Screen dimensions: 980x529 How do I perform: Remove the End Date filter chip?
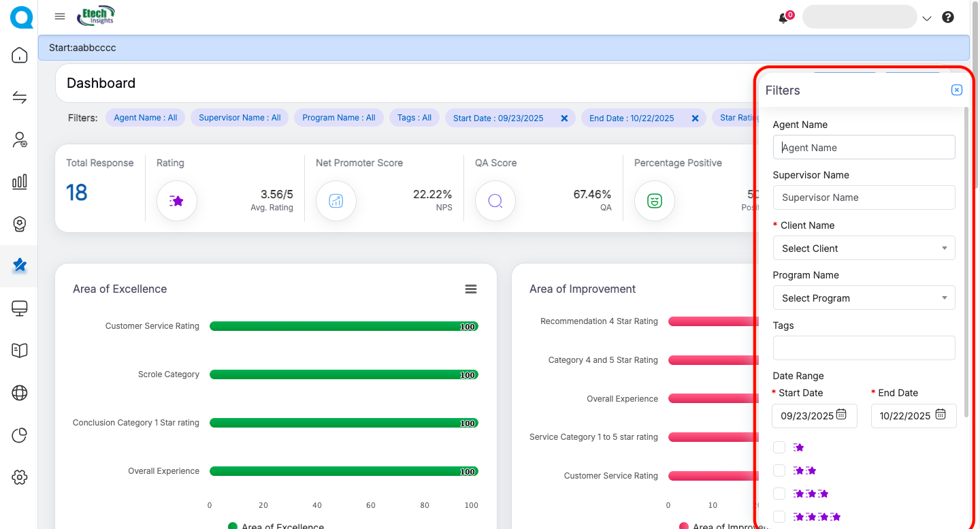tap(695, 118)
